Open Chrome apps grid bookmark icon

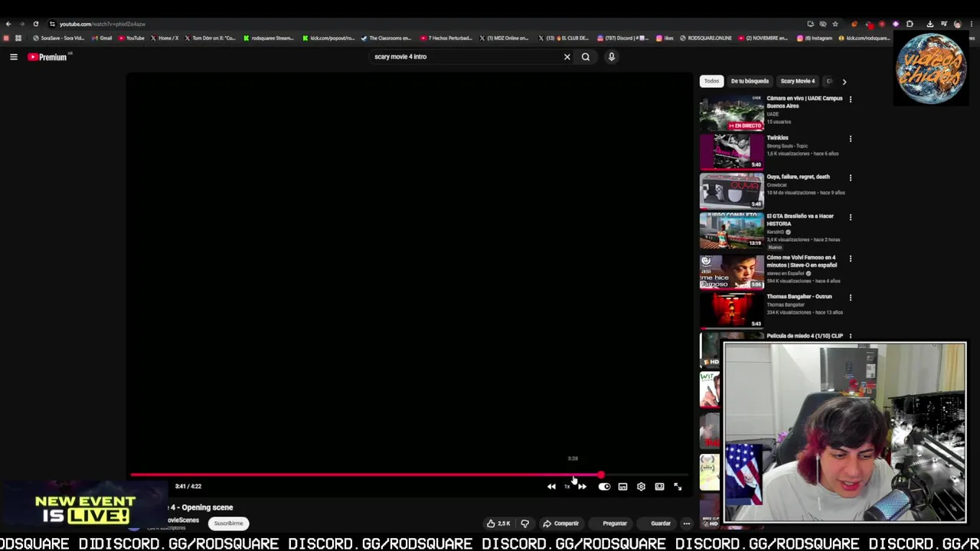[18, 38]
